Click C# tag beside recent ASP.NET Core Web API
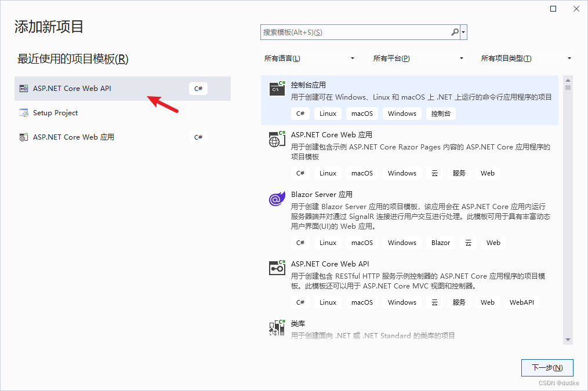 [198, 89]
